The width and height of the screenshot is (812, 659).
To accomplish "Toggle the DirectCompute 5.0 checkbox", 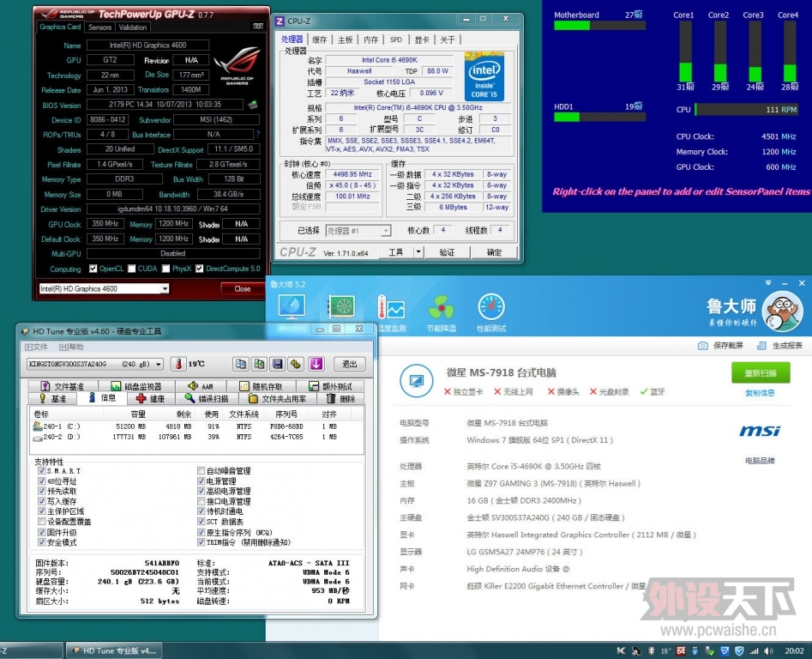I will [200, 269].
